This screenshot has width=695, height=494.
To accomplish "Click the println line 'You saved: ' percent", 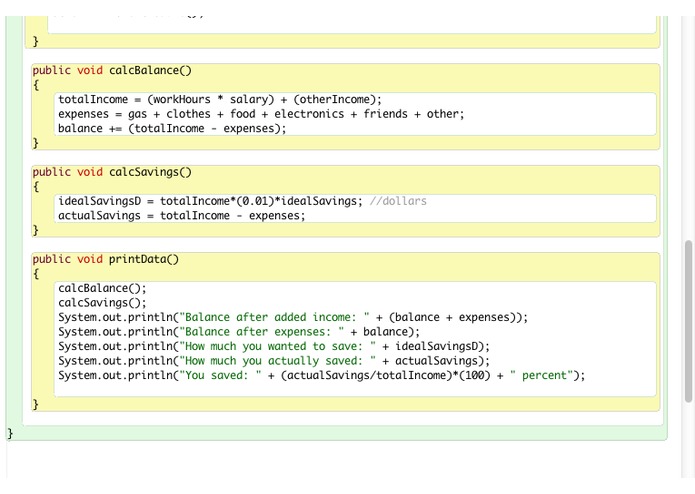I will pos(321,376).
